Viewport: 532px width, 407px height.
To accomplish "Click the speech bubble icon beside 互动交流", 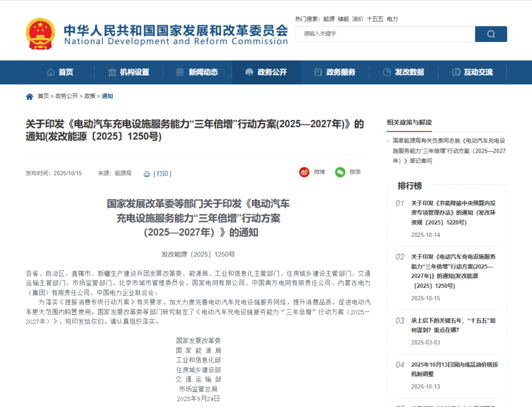I will tap(456, 72).
